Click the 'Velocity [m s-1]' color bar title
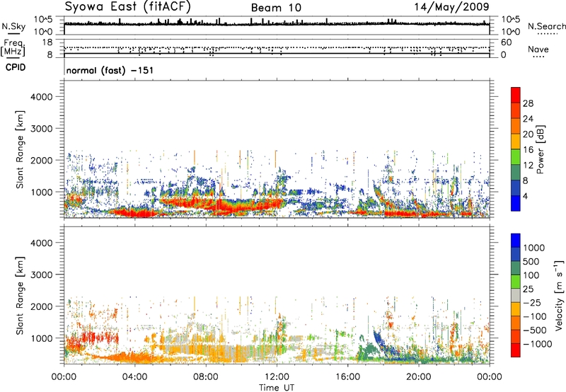 (x=559, y=296)
